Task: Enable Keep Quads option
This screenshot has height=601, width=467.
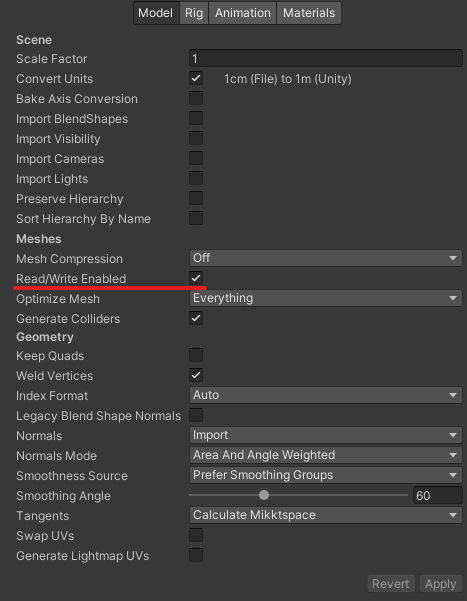Action: tap(196, 355)
